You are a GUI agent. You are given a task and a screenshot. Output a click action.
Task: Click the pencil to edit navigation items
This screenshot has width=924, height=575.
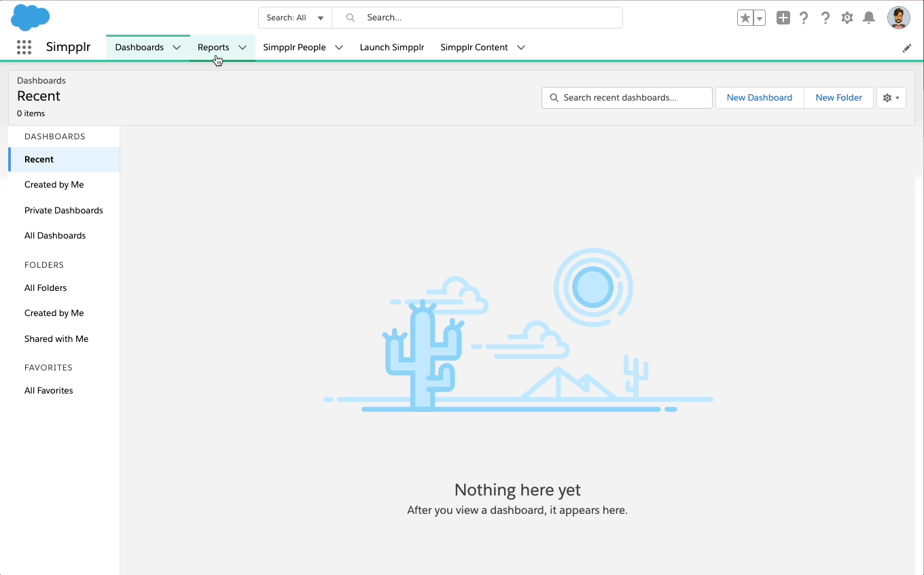coord(907,48)
